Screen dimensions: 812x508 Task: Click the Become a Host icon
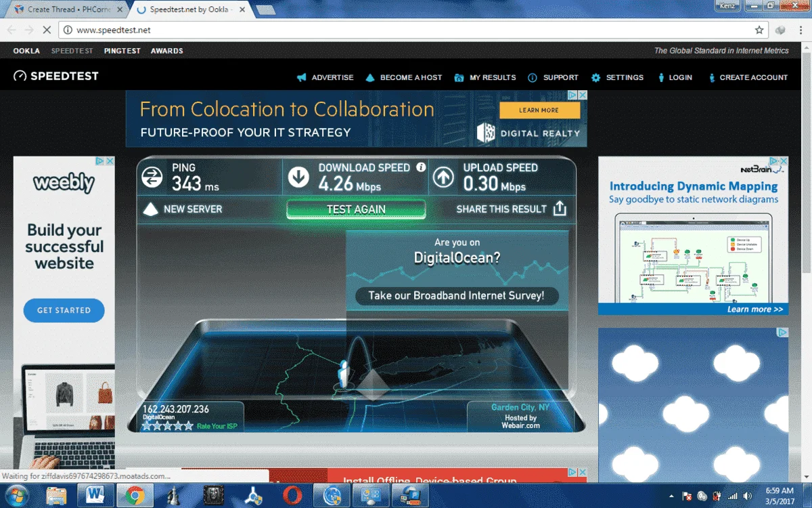370,77
